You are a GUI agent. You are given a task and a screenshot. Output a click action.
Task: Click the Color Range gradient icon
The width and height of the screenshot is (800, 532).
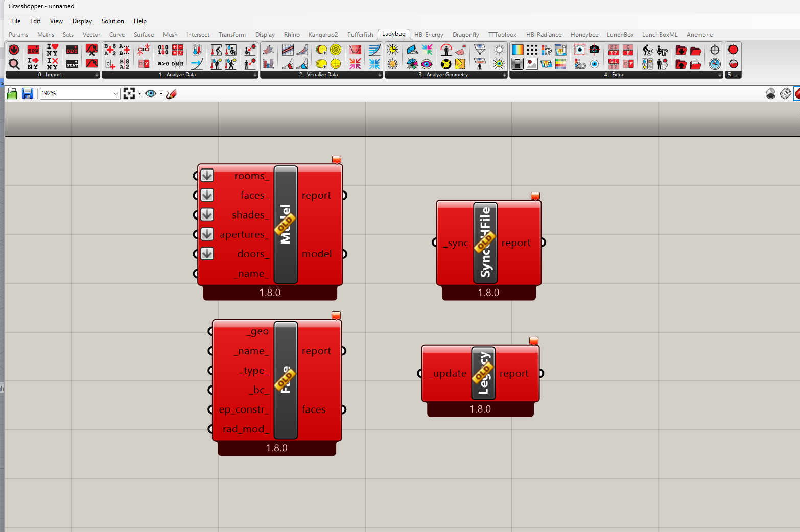[x=517, y=50]
